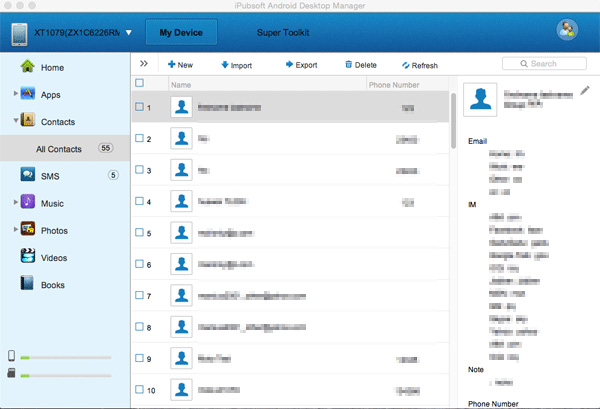The width and height of the screenshot is (600, 409).
Task: Open the XT1079 device dropdown
Action: 129,33
